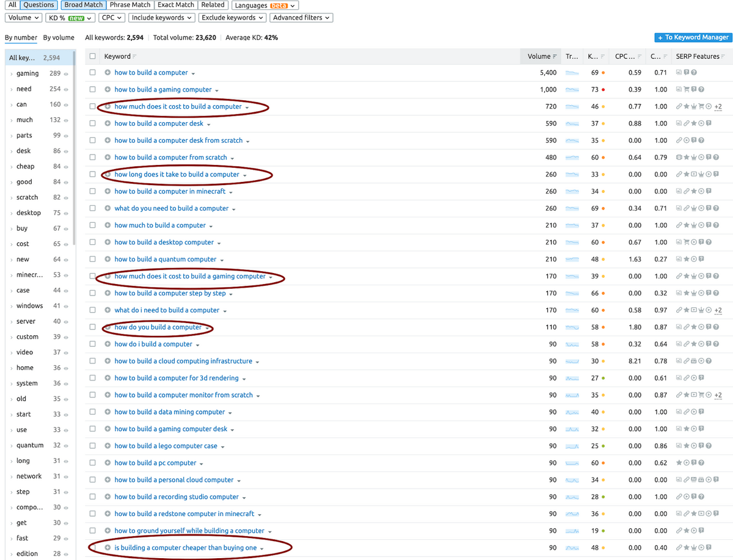The height and width of the screenshot is (560, 733).
Task: Open the dropdown arrow after 'how do you build a computer'
Action: tap(208, 328)
